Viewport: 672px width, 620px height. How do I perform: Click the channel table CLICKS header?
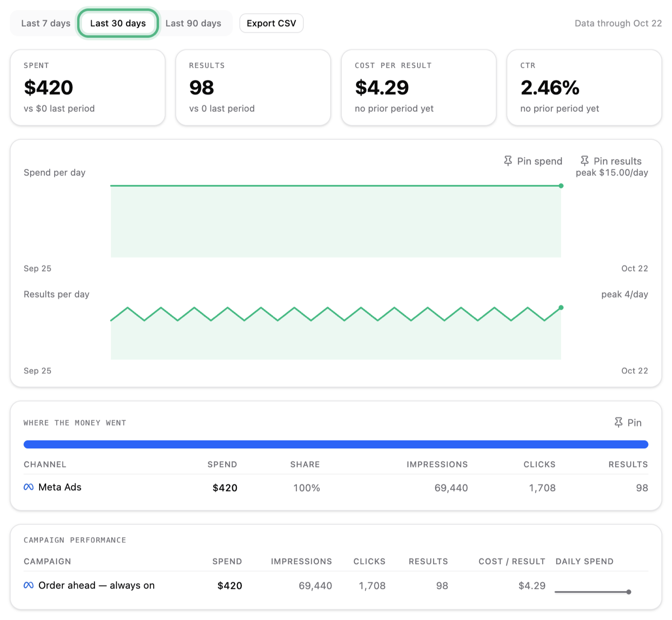(x=539, y=464)
